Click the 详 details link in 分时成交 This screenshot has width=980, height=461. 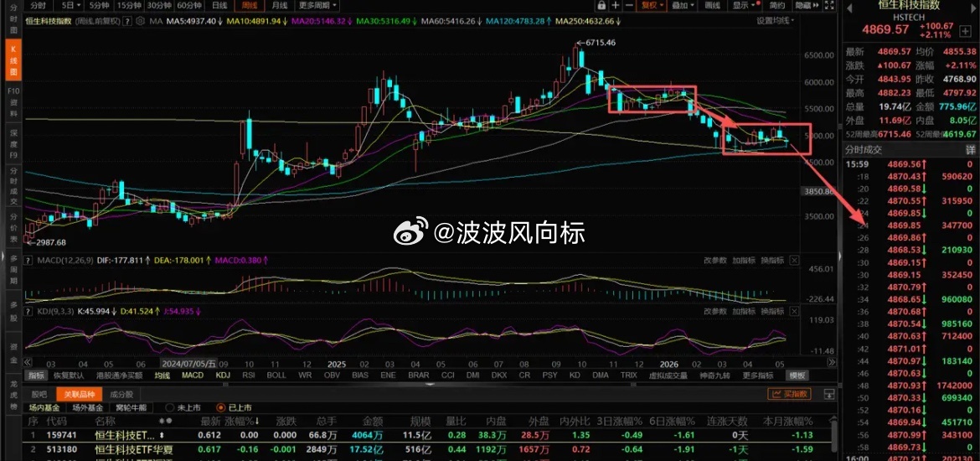click(971, 150)
